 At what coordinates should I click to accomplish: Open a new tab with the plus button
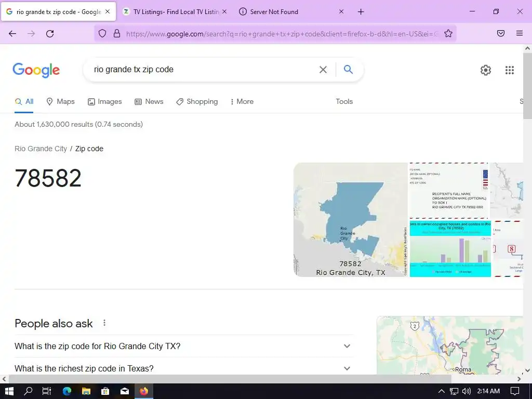click(x=361, y=12)
